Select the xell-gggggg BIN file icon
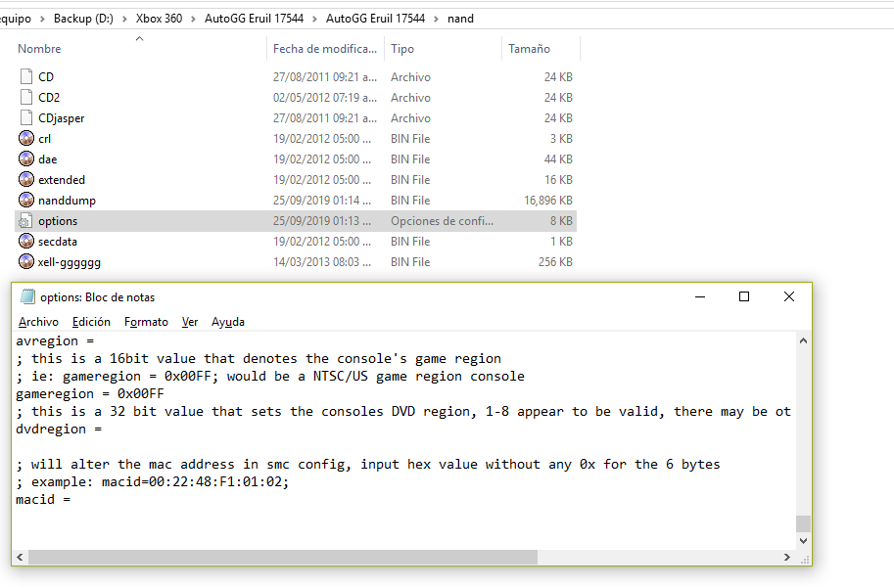894x588 pixels. [x=26, y=261]
